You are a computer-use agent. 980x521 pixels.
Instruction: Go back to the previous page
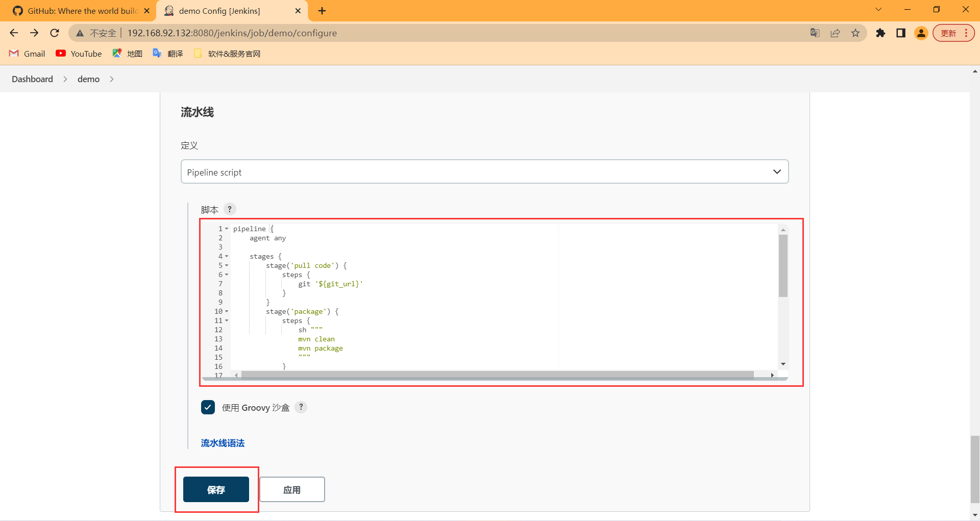click(x=14, y=33)
